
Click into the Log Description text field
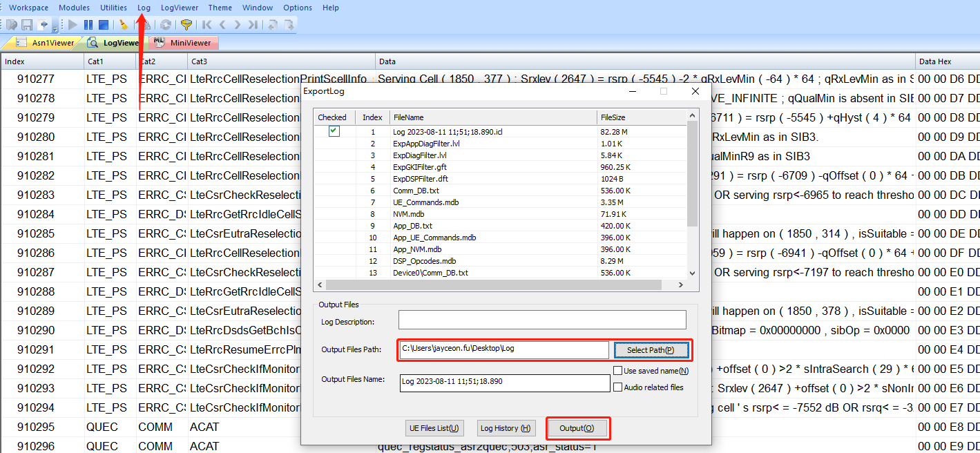[542, 320]
